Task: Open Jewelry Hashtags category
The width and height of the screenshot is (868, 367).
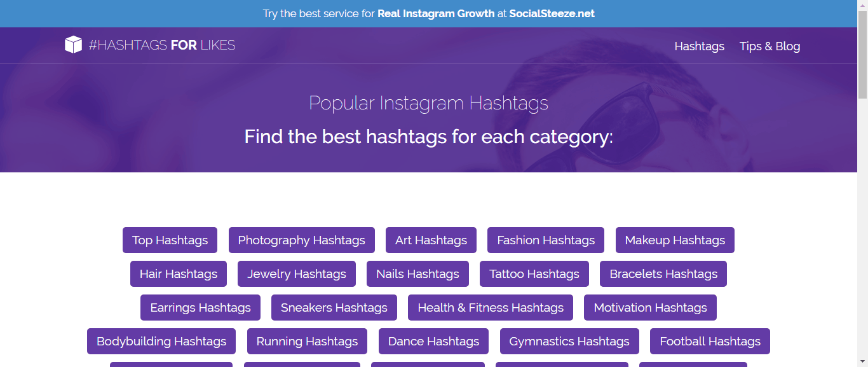Action: pyautogui.click(x=297, y=274)
